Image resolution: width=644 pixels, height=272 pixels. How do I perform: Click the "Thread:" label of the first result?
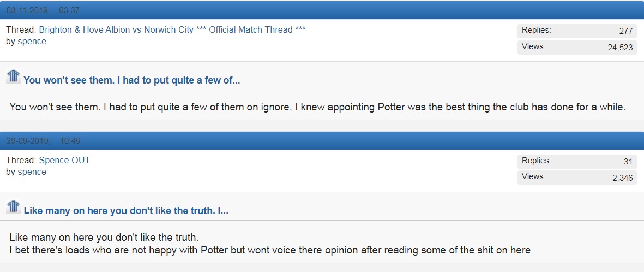pyautogui.click(x=21, y=30)
